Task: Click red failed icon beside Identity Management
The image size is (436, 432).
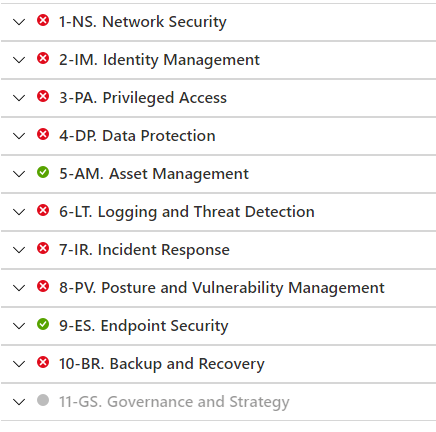Action: pyautogui.click(x=43, y=58)
